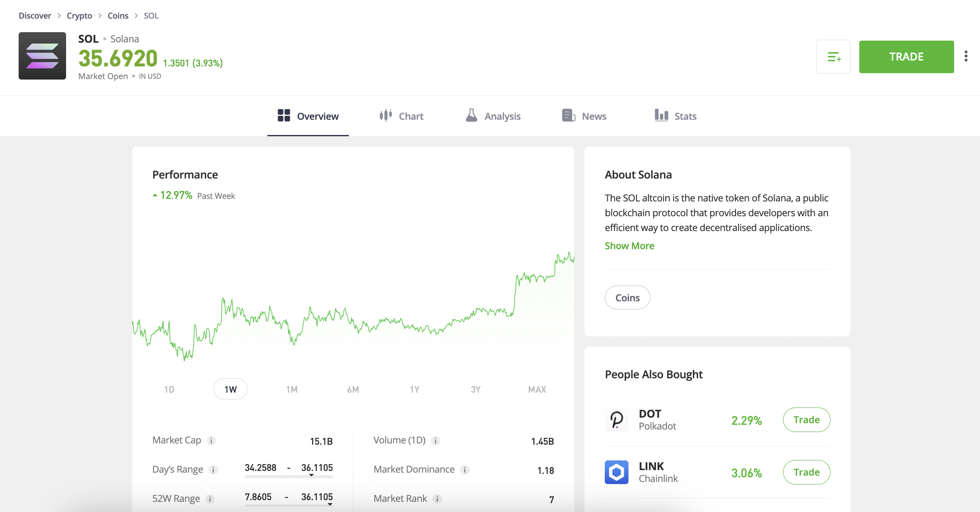The height and width of the screenshot is (512, 980).
Task: Select MAX performance time range
Action: tap(537, 389)
